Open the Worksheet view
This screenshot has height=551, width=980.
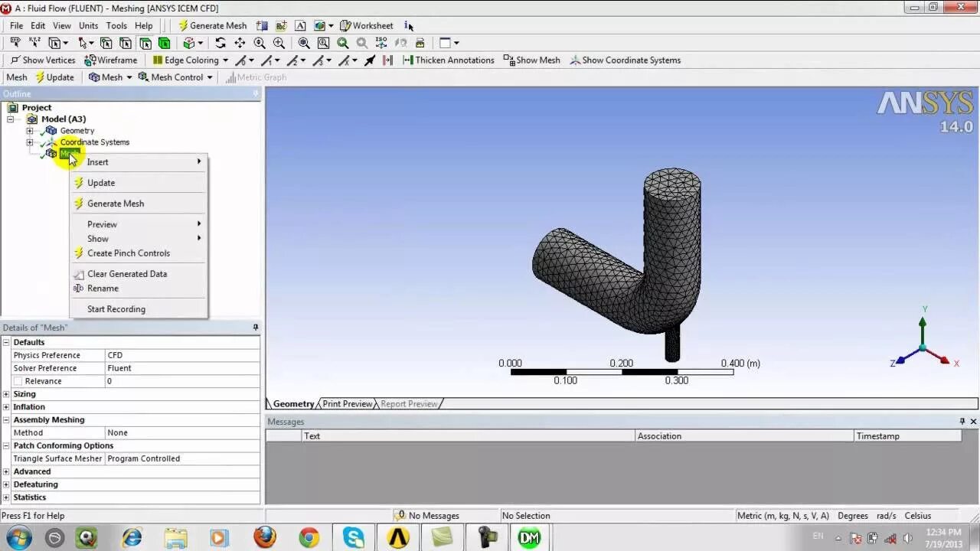click(x=367, y=25)
